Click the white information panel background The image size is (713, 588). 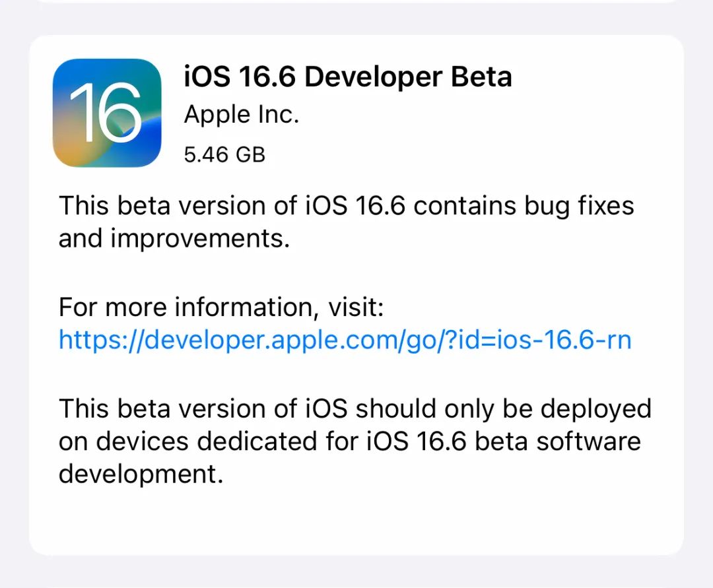356,521
